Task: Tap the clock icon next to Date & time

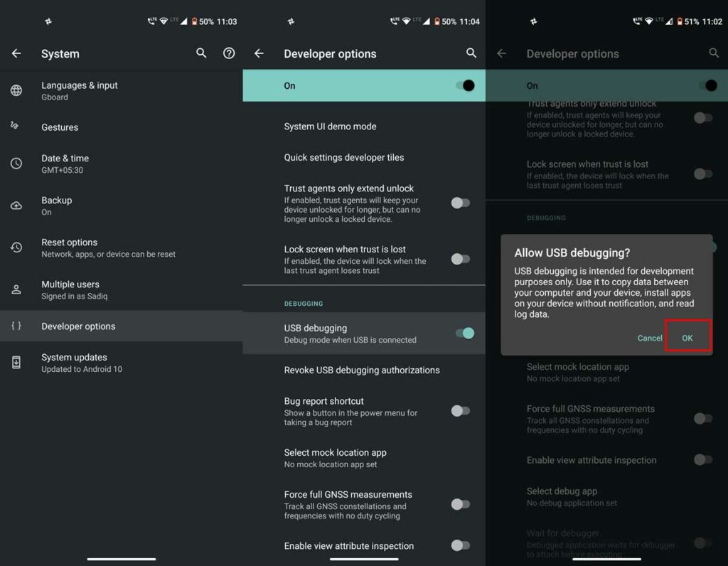Action: (17, 163)
